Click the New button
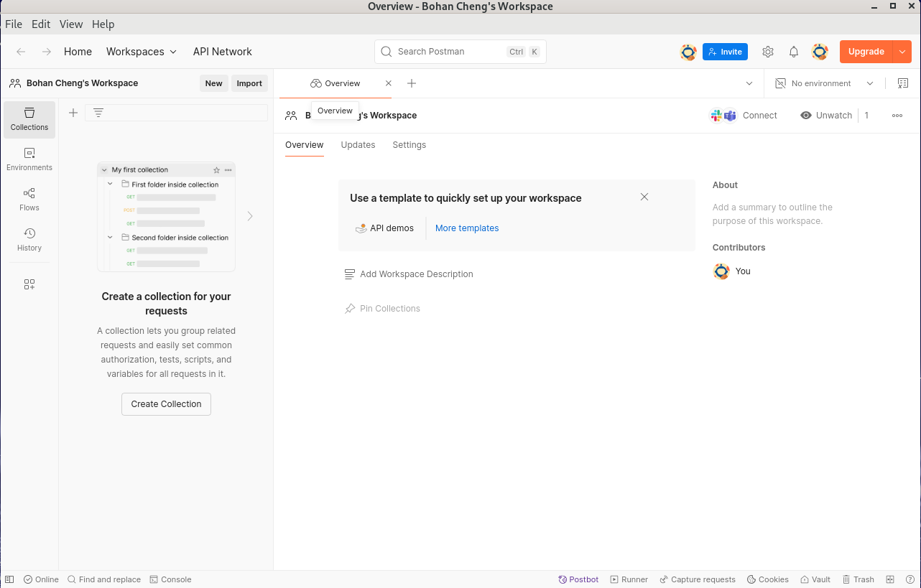 coord(214,83)
